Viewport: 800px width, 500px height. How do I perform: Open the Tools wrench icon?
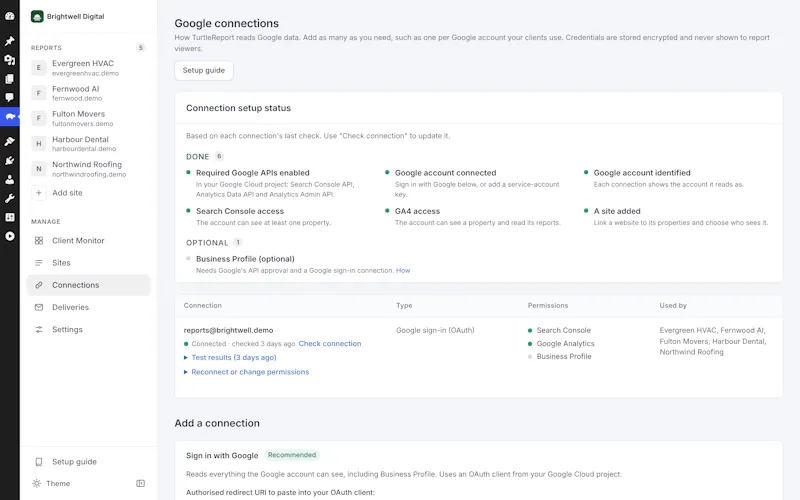tap(10, 198)
